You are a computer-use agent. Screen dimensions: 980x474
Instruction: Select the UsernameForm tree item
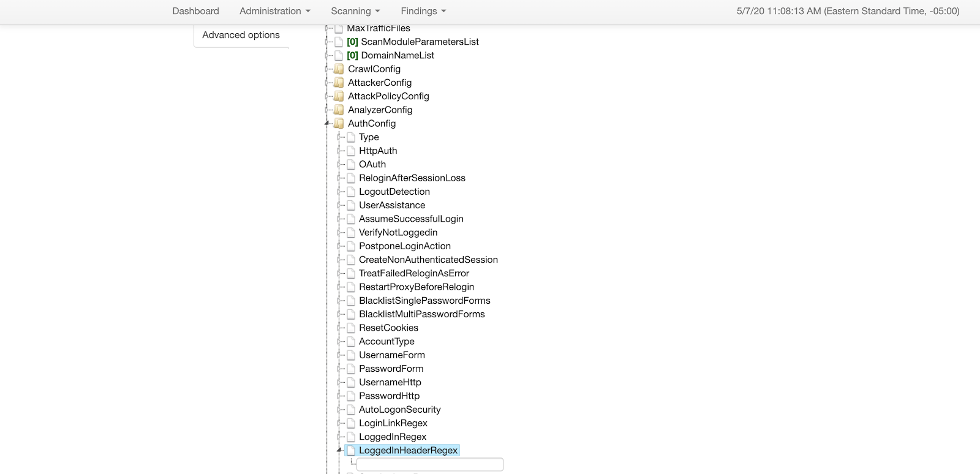click(x=391, y=355)
